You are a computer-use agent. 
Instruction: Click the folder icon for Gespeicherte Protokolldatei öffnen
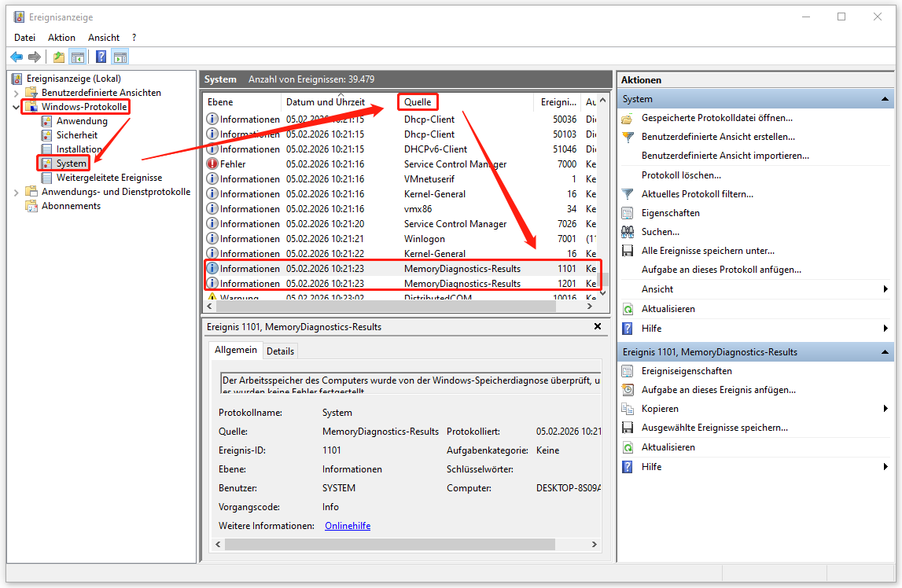pos(628,118)
